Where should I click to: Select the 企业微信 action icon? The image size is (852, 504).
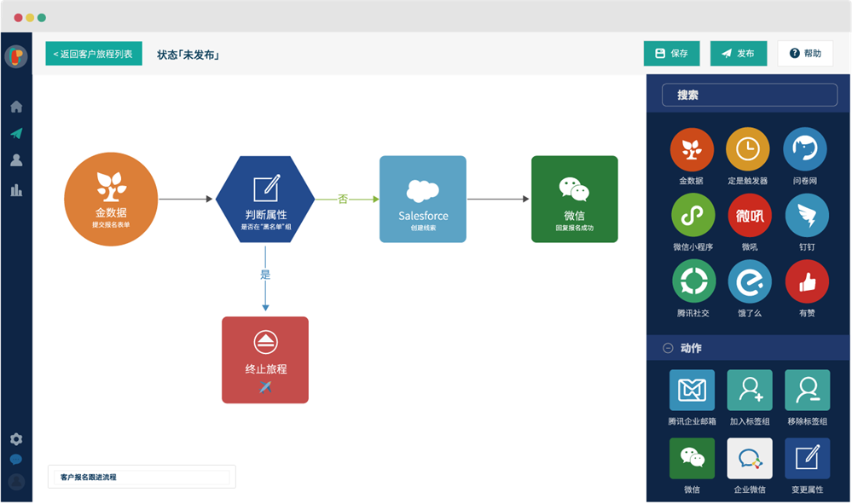[750, 459]
